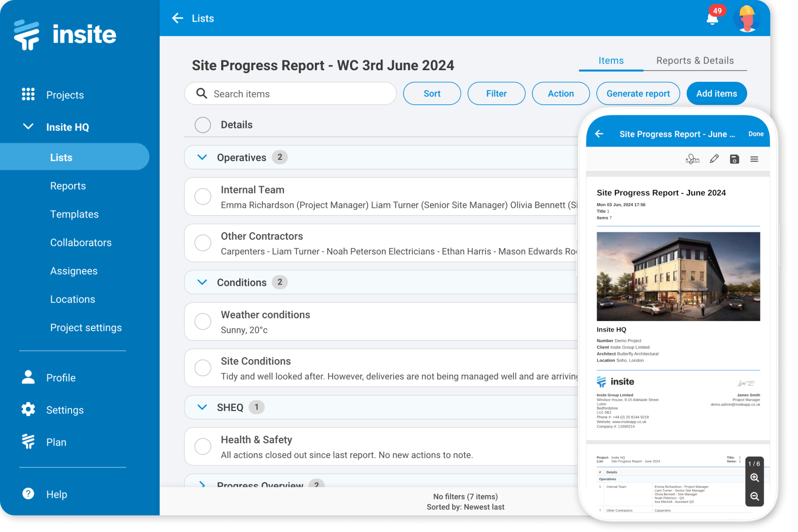Select the Internal Team item circle

tap(203, 196)
